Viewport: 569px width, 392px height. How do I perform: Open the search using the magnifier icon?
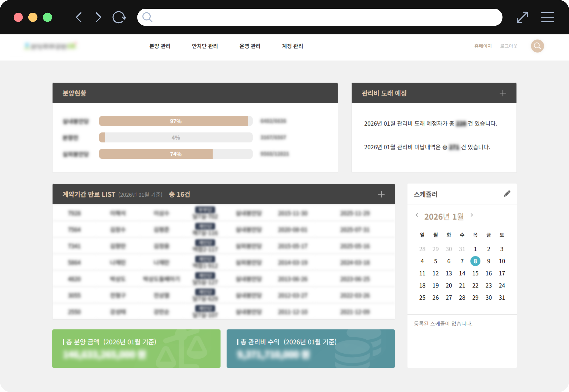point(537,46)
